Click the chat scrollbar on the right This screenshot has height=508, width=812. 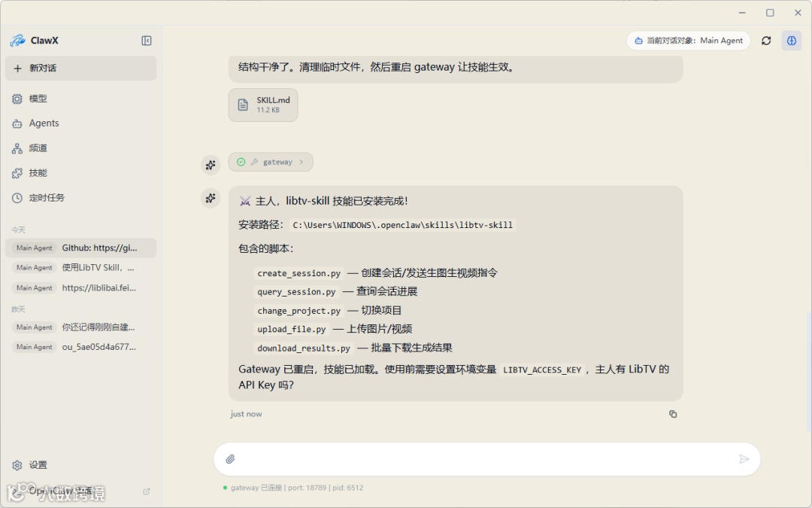[809, 373]
